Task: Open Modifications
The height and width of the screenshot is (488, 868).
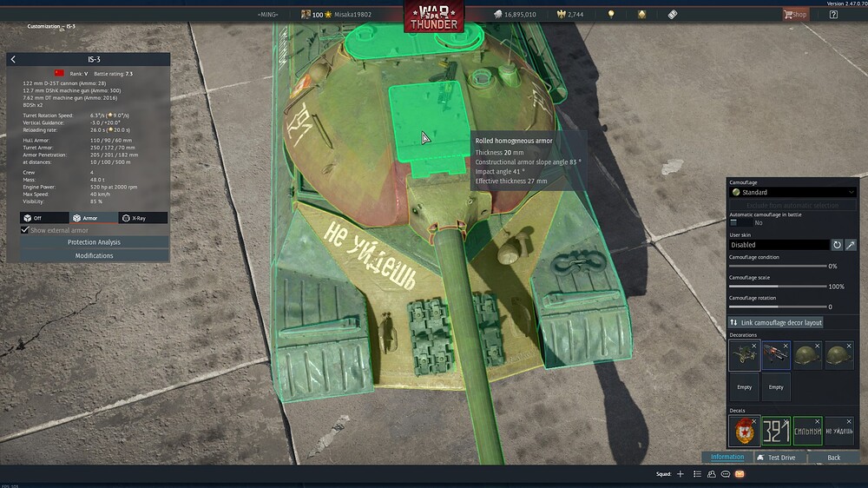Action: 94,255
